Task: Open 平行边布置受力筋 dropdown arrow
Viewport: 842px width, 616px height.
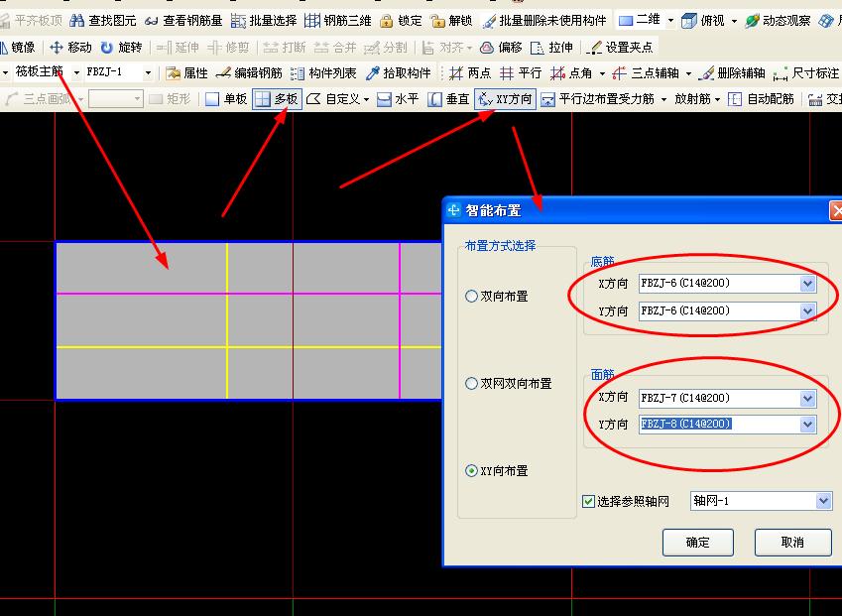Action: tap(663, 99)
